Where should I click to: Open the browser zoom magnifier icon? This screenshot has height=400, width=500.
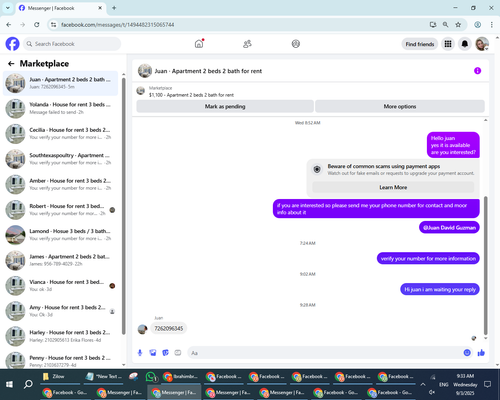(446, 25)
